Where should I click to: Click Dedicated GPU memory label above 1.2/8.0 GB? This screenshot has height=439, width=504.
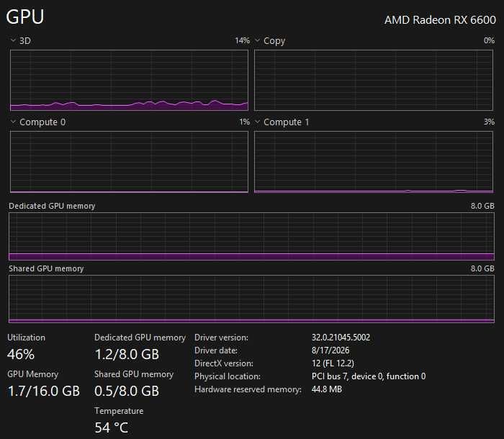[140, 338]
